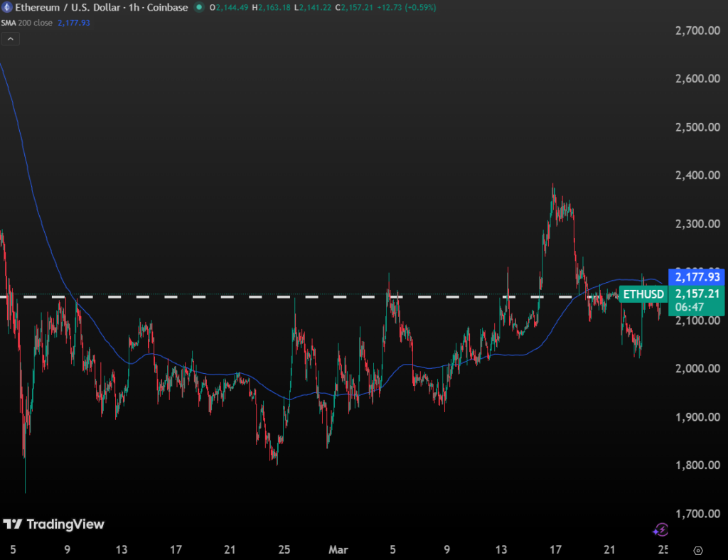Click the 2,157.21 current price label
This screenshot has width=728, height=560.
coord(697,294)
